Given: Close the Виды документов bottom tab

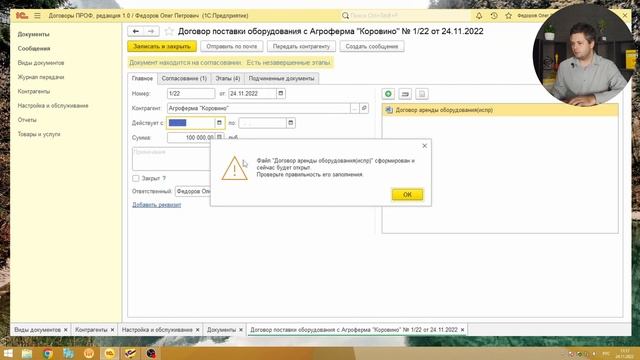Looking at the screenshot, I should (65, 330).
